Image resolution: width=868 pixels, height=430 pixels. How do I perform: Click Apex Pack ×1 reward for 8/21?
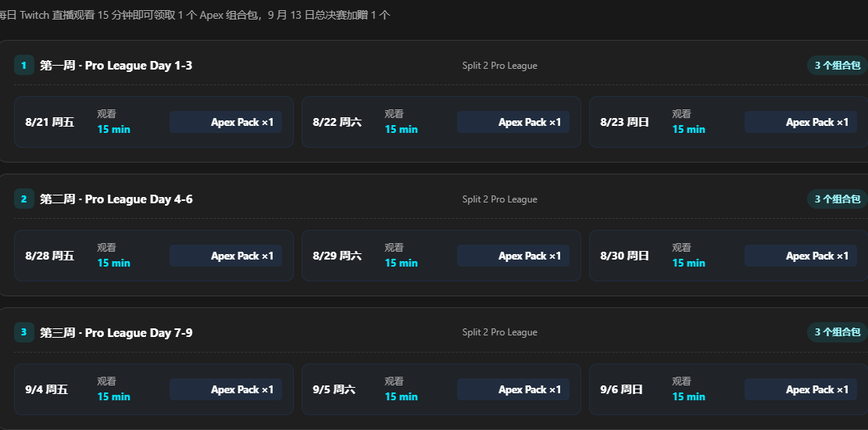tap(226, 122)
